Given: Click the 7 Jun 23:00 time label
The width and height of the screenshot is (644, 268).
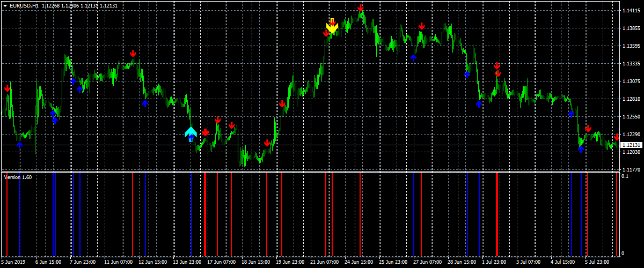Looking at the screenshot, I should click(83, 262).
